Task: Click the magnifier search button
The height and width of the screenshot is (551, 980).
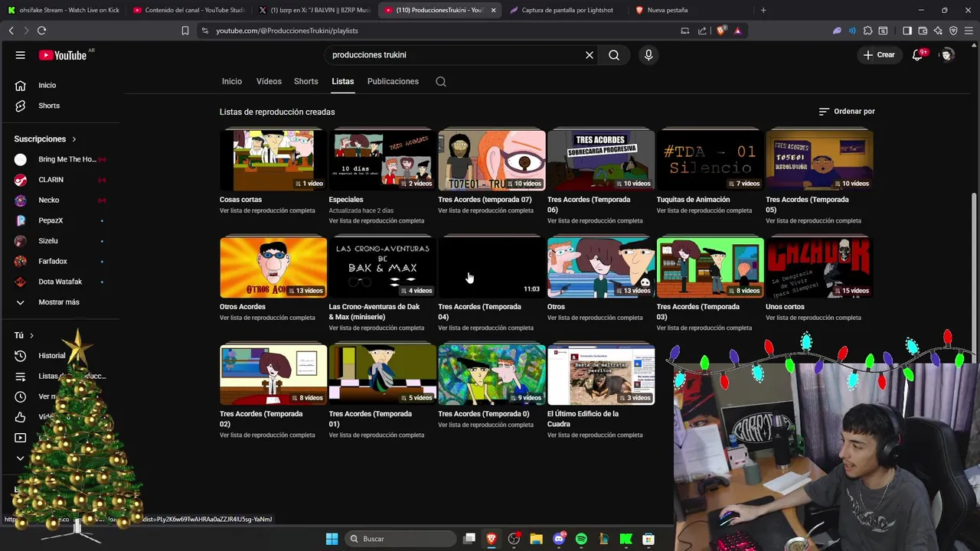Action: pos(614,55)
